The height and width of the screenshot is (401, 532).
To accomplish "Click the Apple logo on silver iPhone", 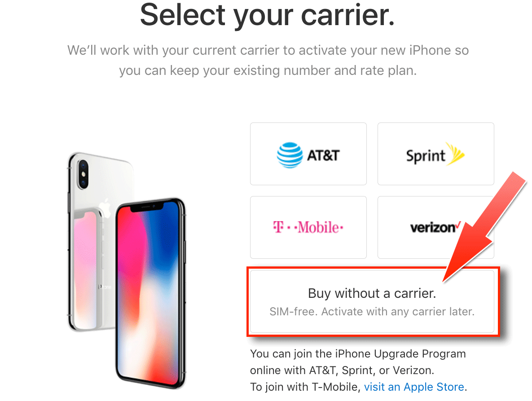I will coord(106,207).
